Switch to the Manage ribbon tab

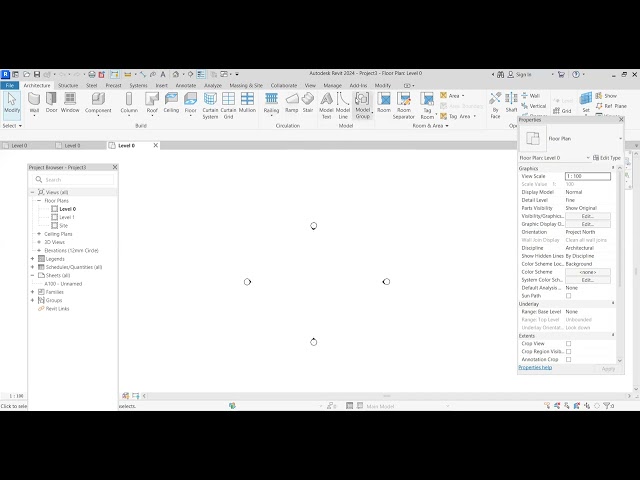(x=332, y=85)
